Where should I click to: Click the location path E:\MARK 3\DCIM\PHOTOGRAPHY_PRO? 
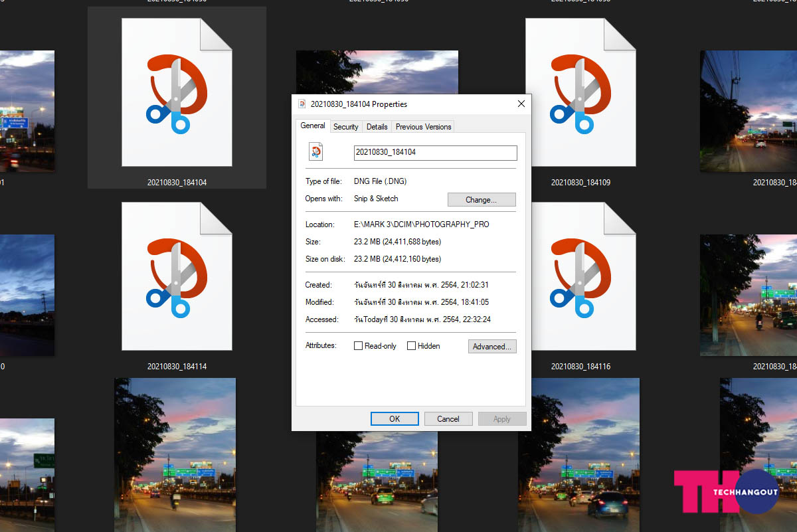(x=421, y=224)
